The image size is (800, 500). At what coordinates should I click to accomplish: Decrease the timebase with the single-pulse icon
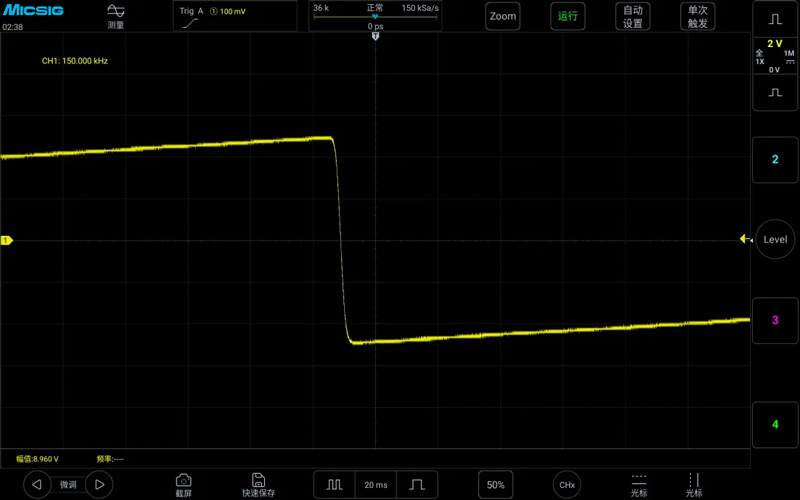point(417,485)
